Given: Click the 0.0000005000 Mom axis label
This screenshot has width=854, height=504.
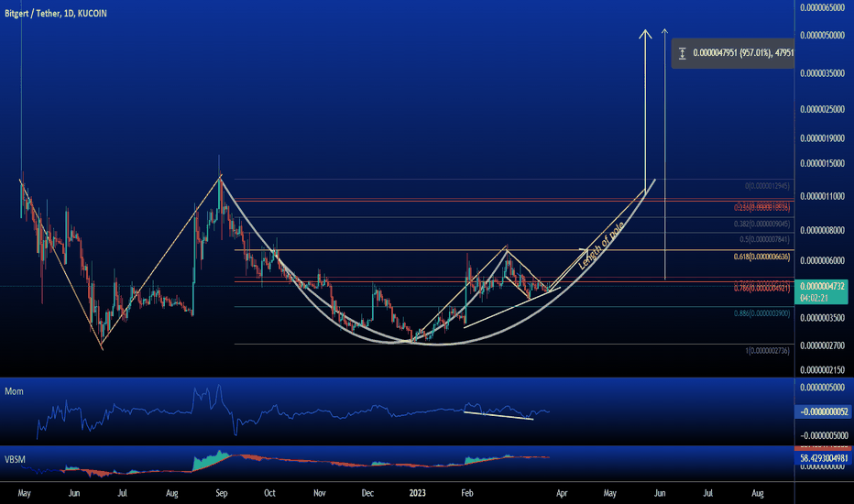Looking at the screenshot, I should coord(823,388).
